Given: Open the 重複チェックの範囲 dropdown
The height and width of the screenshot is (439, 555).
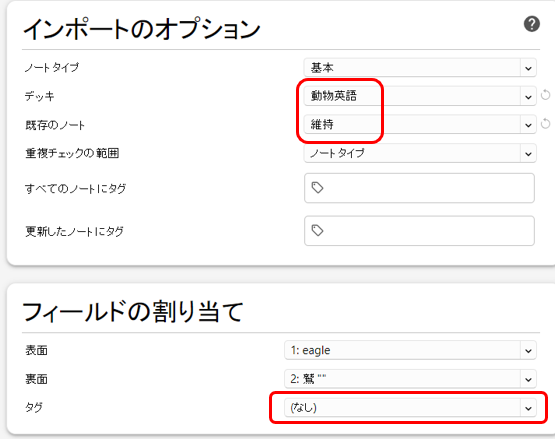Looking at the screenshot, I should coord(420,153).
